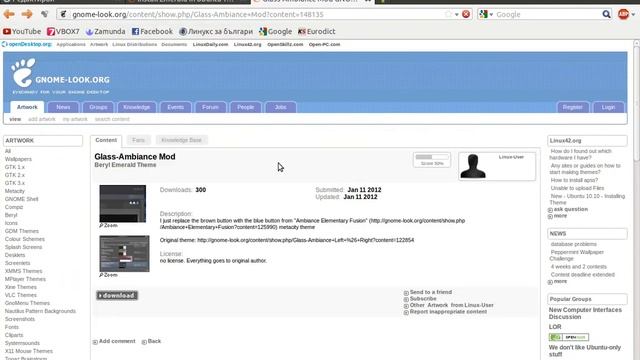The image size is (640, 360).
Task: Click the Linux-User avatar silhouette
Action: click(473, 166)
